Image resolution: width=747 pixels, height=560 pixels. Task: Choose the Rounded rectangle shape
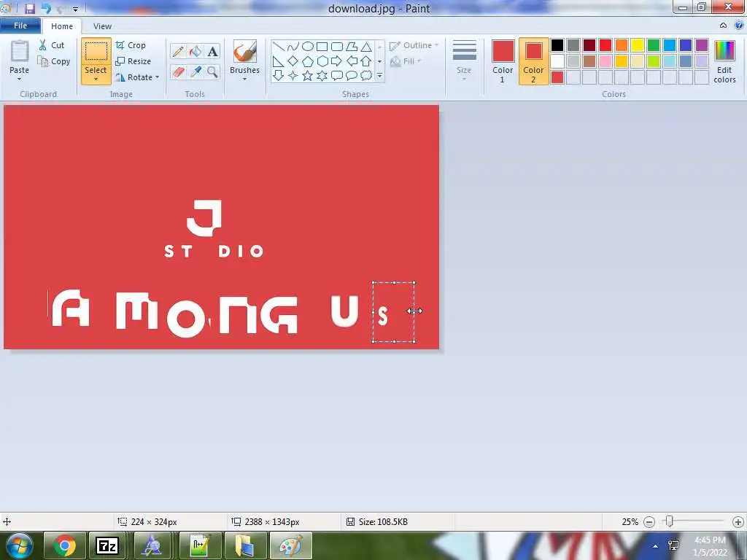click(337, 47)
